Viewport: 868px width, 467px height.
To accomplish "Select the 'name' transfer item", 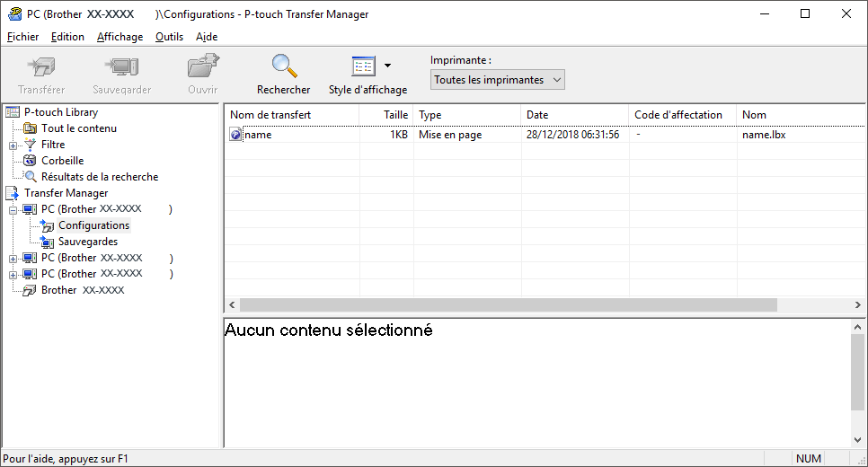I will [258, 135].
